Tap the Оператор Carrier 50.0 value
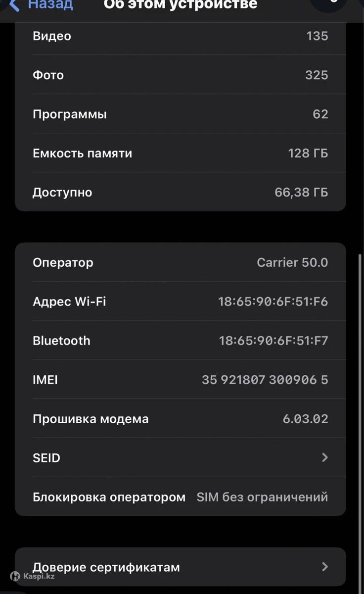The height and width of the screenshot is (594, 364). 292,262
